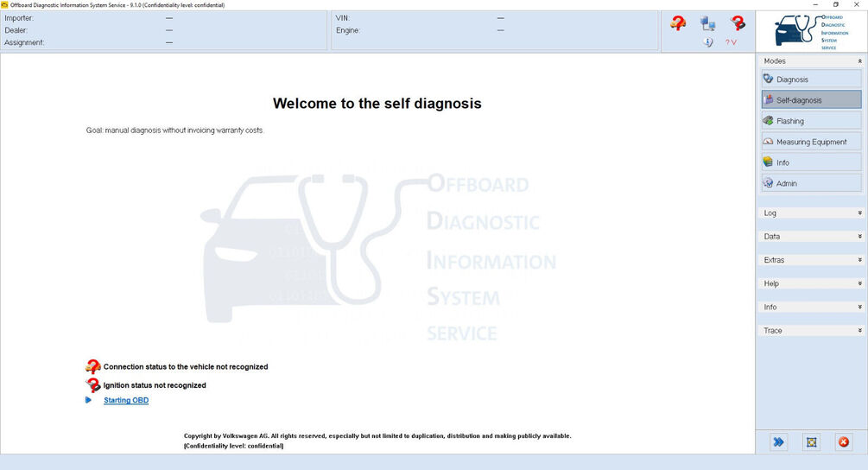Switch to Flashing mode
This screenshot has width=868, height=470.
tap(811, 121)
